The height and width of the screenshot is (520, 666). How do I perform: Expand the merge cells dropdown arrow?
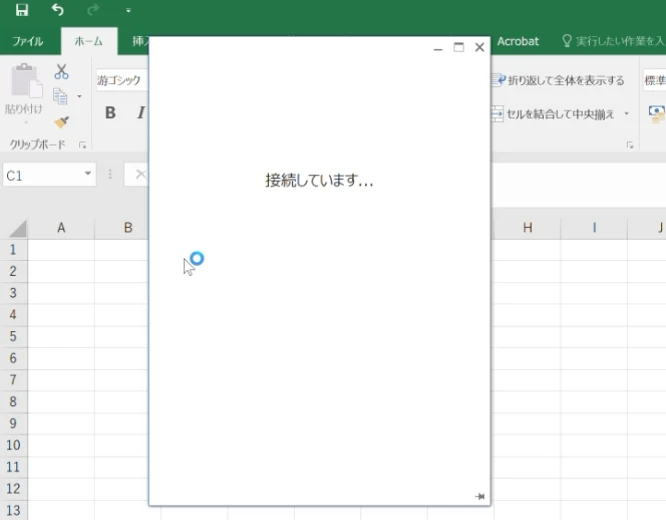pos(626,113)
